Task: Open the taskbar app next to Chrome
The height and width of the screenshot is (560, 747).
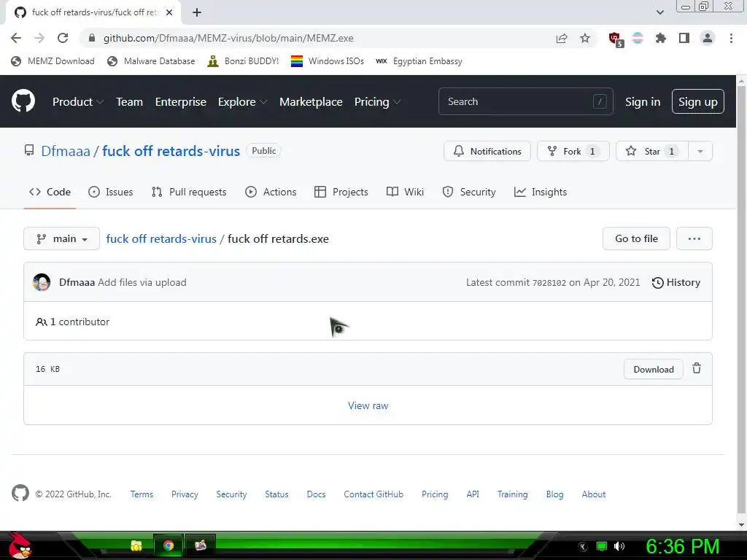Action: tap(200, 545)
